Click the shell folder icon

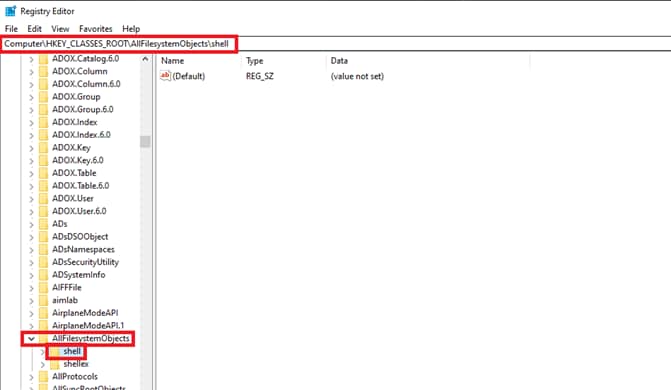[54, 351]
